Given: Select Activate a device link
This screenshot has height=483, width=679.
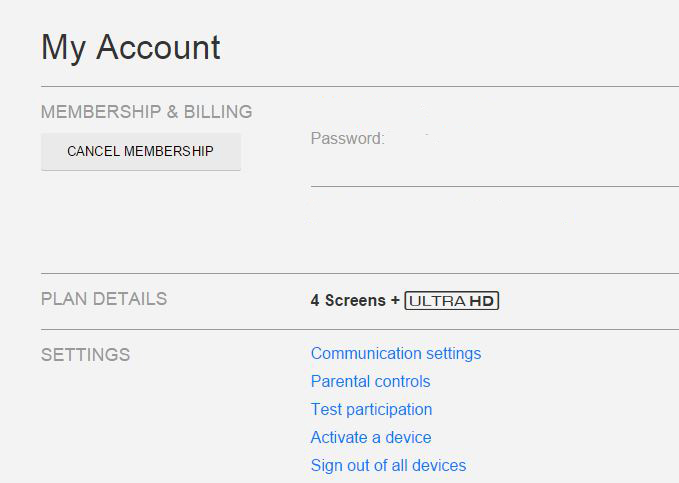Looking at the screenshot, I should point(371,437).
